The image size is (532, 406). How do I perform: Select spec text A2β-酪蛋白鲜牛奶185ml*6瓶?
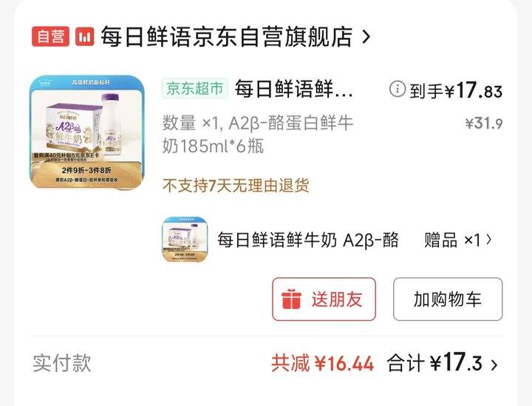pyautogui.click(x=258, y=135)
